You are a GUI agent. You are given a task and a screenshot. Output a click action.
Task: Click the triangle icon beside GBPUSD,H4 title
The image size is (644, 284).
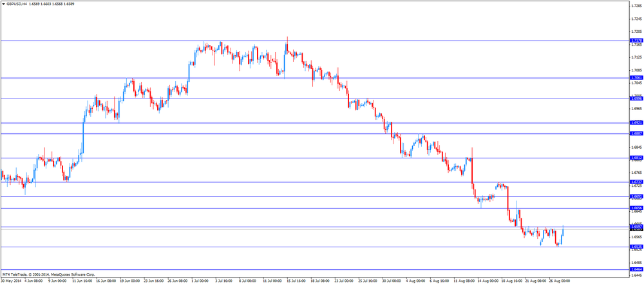[x=4, y=3]
